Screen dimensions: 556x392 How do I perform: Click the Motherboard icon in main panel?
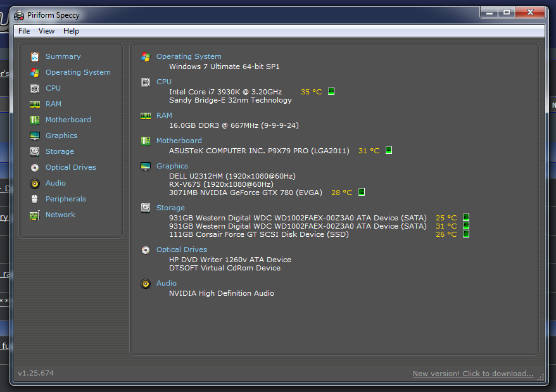[x=146, y=141]
